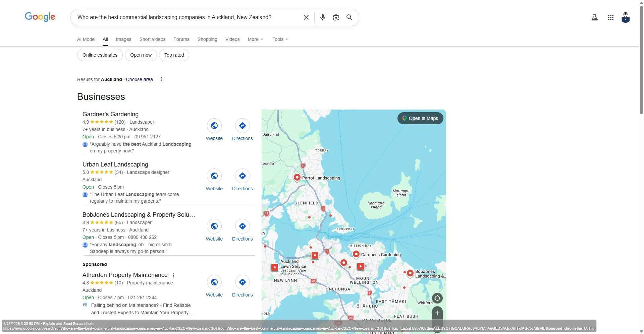This screenshot has height=334, width=644.
Task: Click the Onehunga label on map
Action: pyautogui.click(x=338, y=289)
